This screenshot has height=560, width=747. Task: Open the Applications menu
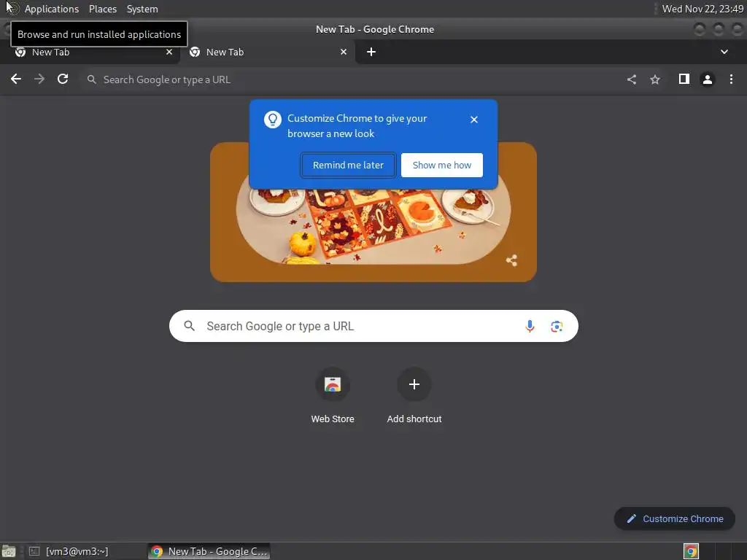click(x=52, y=9)
